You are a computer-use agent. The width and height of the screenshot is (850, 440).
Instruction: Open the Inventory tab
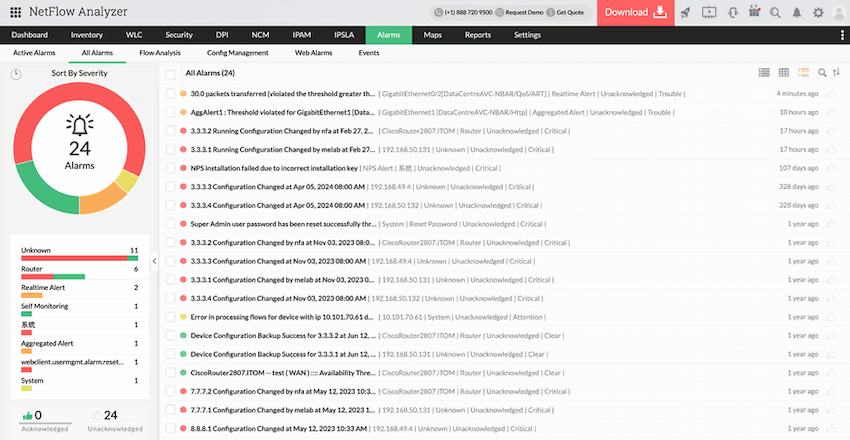click(x=87, y=35)
